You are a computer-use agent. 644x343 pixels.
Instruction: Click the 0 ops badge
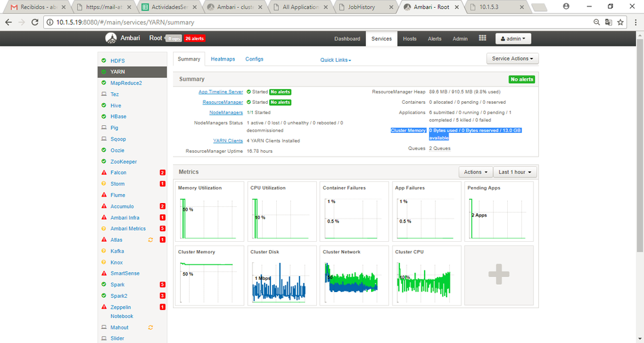174,38
